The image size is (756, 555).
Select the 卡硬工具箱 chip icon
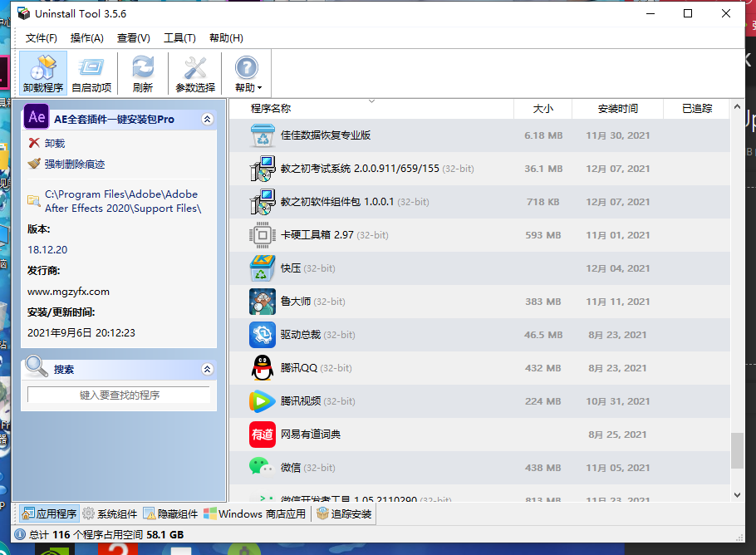coord(263,235)
